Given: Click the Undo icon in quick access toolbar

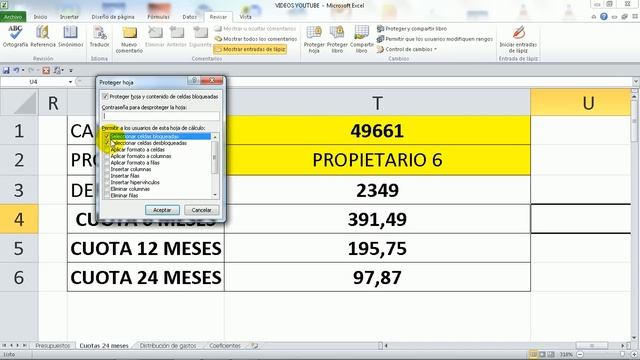Looking at the screenshot, I should click(x=16, y=71).
